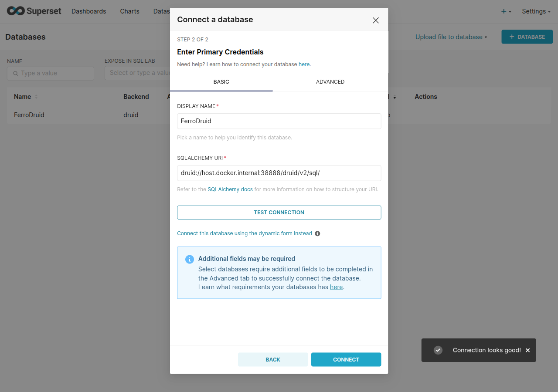Open 'here' link in Additional fields notice
The width and height of the screenshot is (558, 392).
click(336, 287)
